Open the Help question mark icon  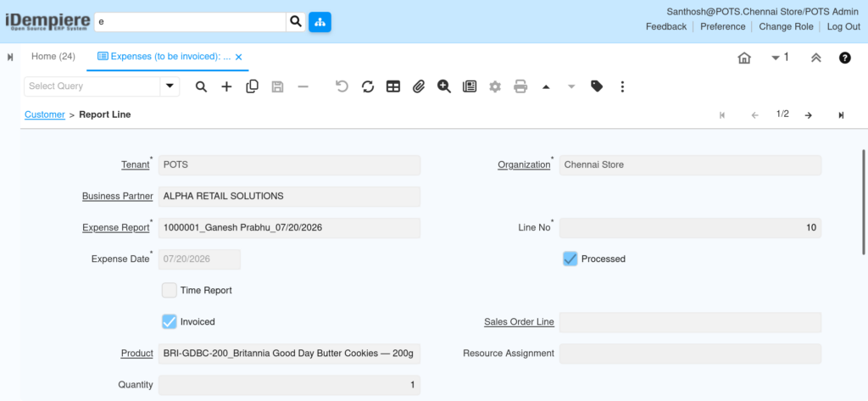pyautogui.click(x=845, y=58)
